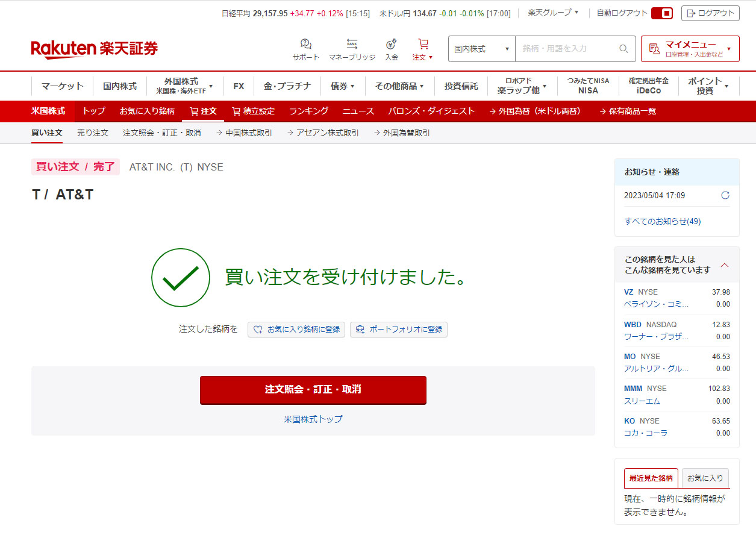This screenshot has height=535, width=756.
Task: Open the 国内株式 search category dropdown
Action: pos(481,49)
